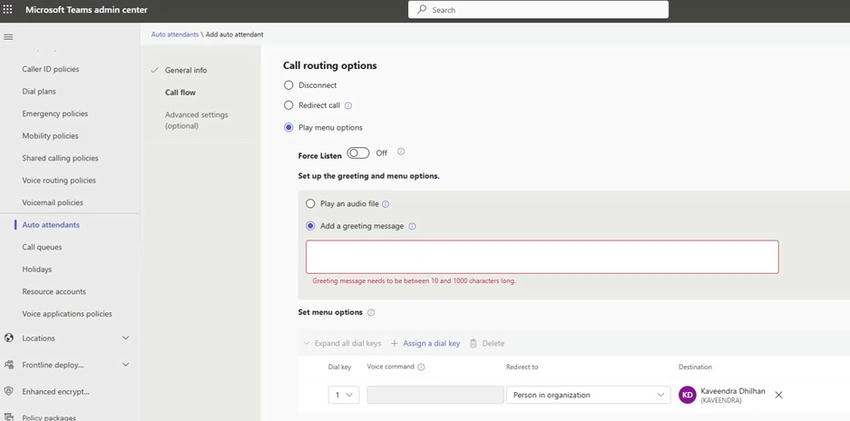This screenshot has height=421, width=850.
Task: Remove destination Kaveendra Dhilhan with X
Action: pyautogui.click(x=778, y=395)
